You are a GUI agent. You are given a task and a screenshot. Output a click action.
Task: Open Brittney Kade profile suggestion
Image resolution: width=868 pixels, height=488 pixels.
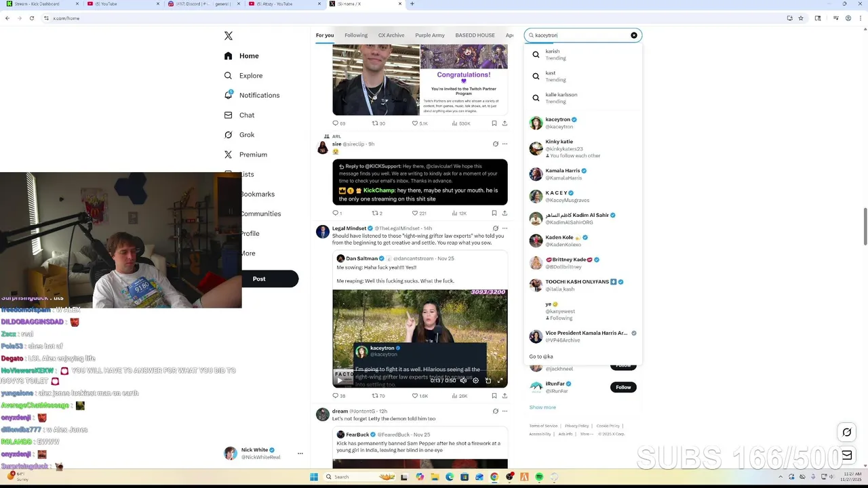coord(583,263)
